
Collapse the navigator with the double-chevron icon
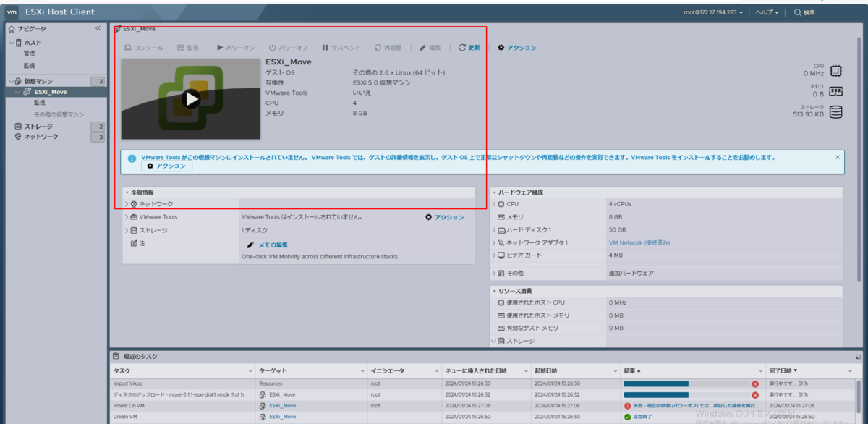click(x=98, y=28)
